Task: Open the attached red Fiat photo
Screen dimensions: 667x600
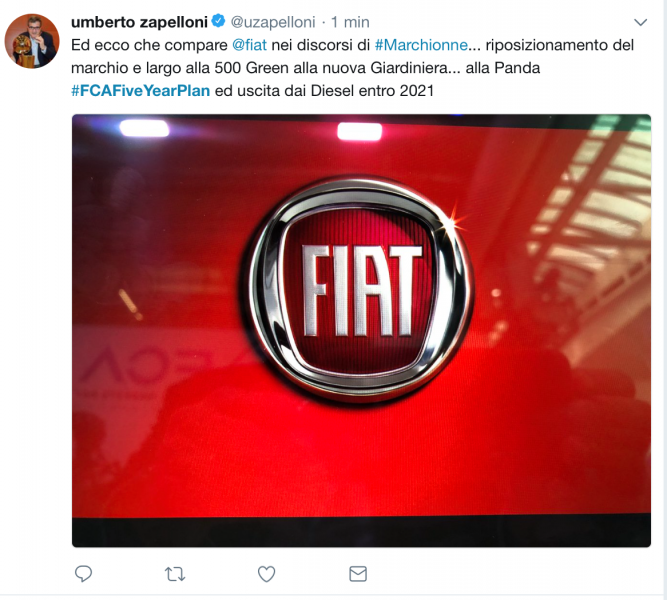Action: 361,331
